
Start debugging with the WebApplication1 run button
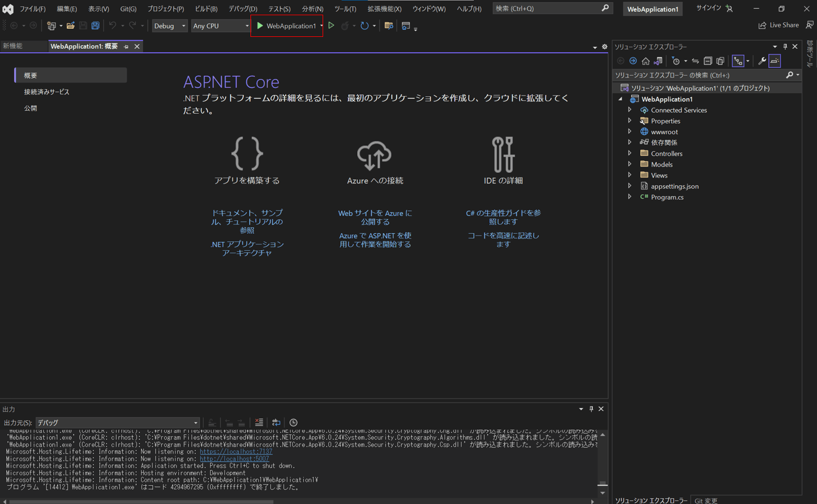click(x=286, y=26)
